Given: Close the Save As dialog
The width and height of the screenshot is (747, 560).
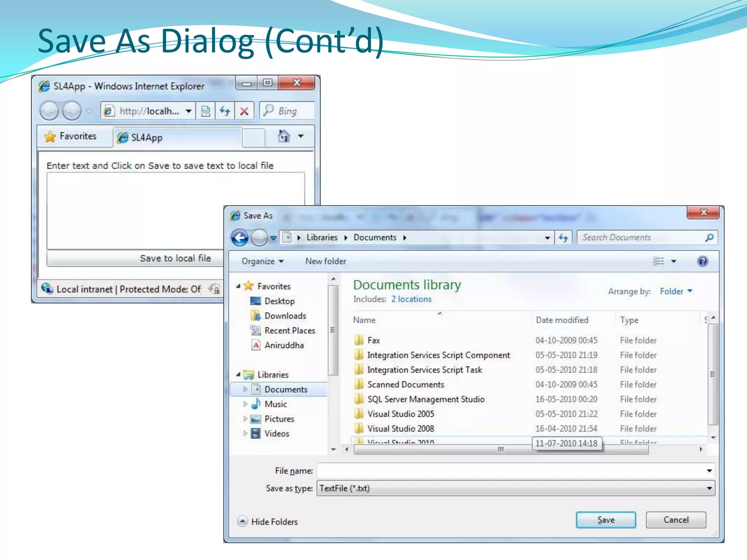Looking at the screenshot, I should 703,213.
